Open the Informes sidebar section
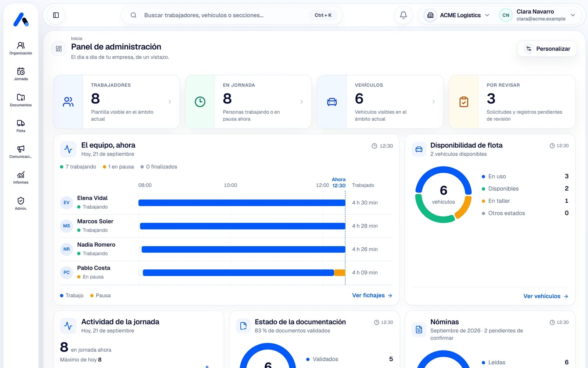The image size is (588, 368). click(21, 177)
